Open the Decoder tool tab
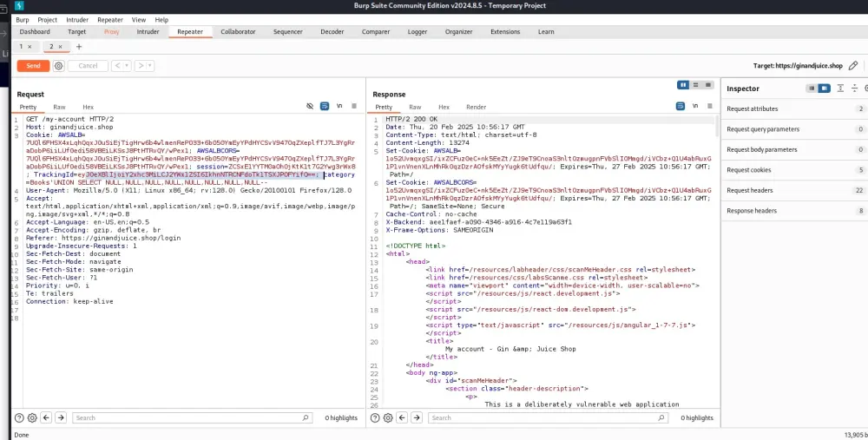 (332, 32)
